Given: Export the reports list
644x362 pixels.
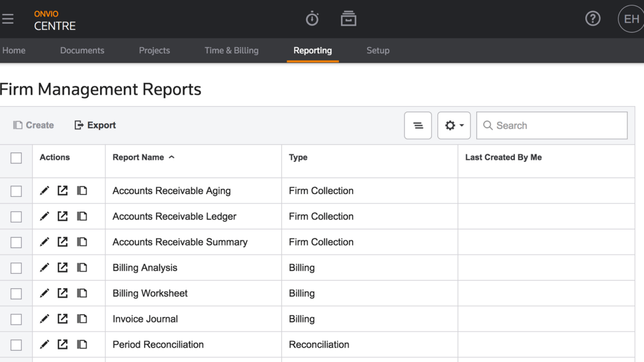Looking at the screenshot, I should tap(95, 125).
